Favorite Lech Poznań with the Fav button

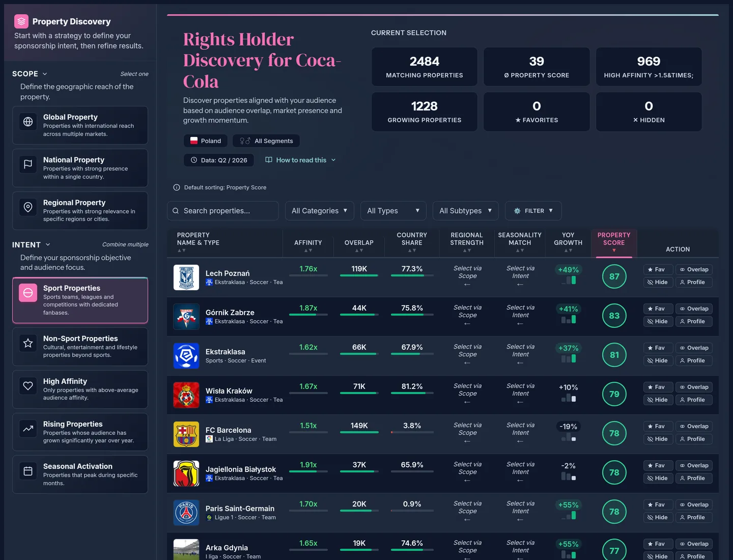point(658,269)
